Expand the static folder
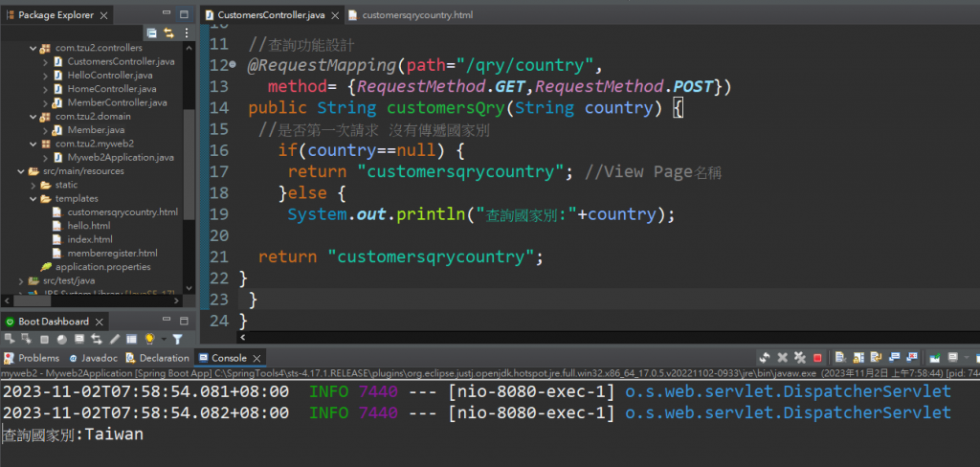The image size is (980, 467). [33, 185]
